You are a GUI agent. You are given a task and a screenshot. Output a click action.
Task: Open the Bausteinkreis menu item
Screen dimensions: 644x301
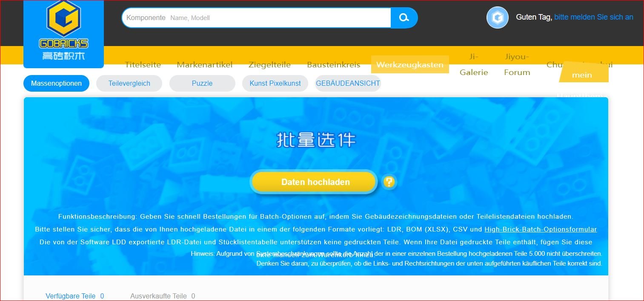point(333,65)
